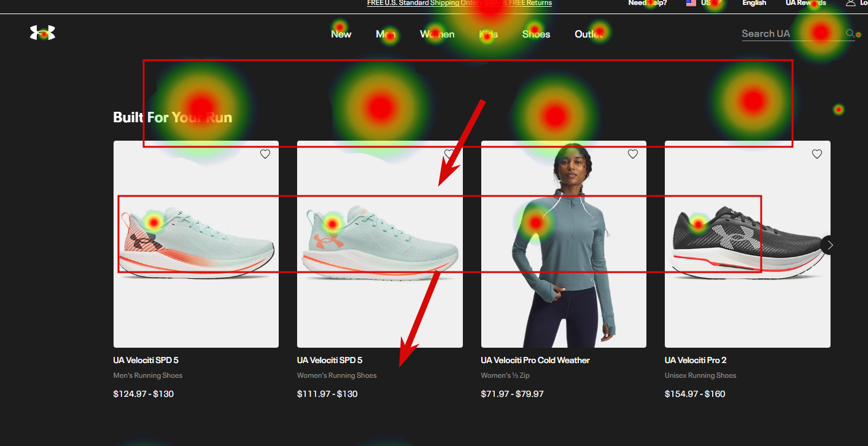Click the UA Velociti Pro Cold Weather title
868x446 pixels.
coord(535,360)
